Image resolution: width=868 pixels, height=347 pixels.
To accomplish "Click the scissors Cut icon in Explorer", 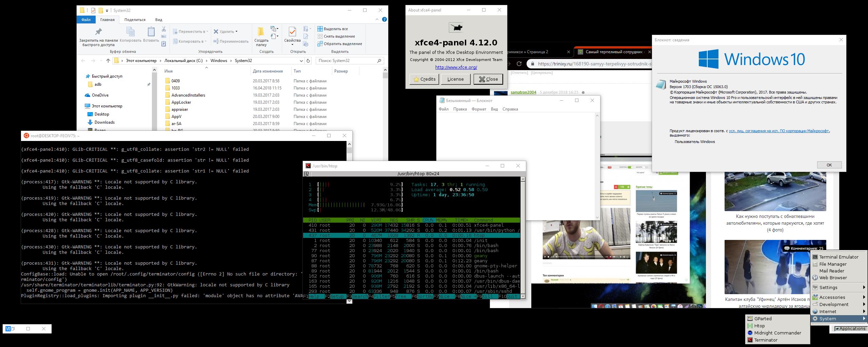I will (164, 29).
